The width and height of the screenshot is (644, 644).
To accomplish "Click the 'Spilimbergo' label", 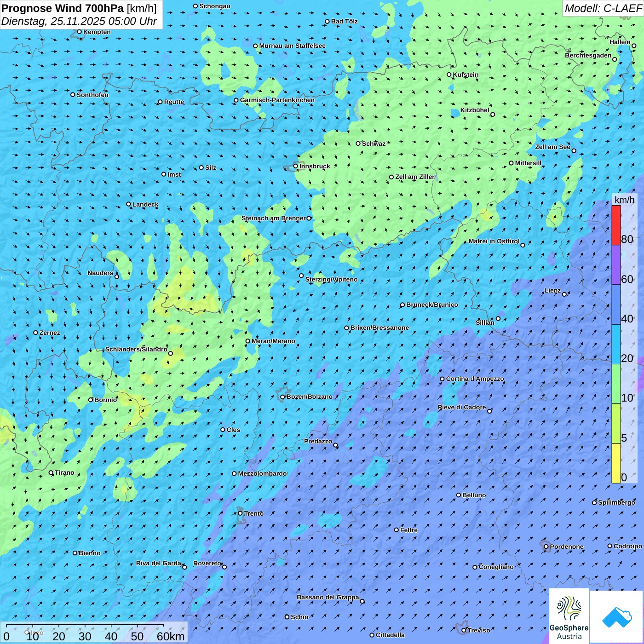I will [x=616, y=502].
